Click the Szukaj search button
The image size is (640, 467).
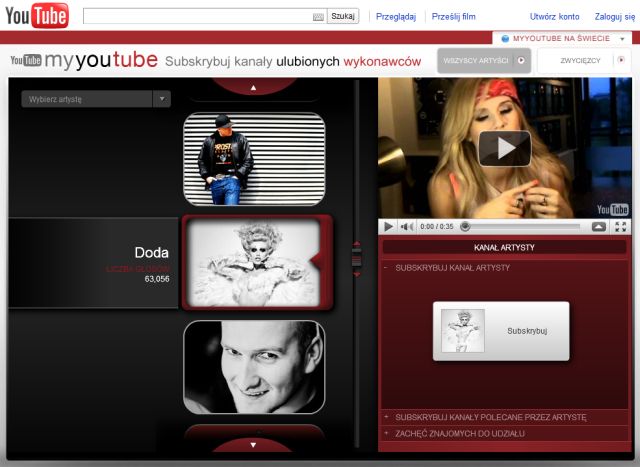343,16
